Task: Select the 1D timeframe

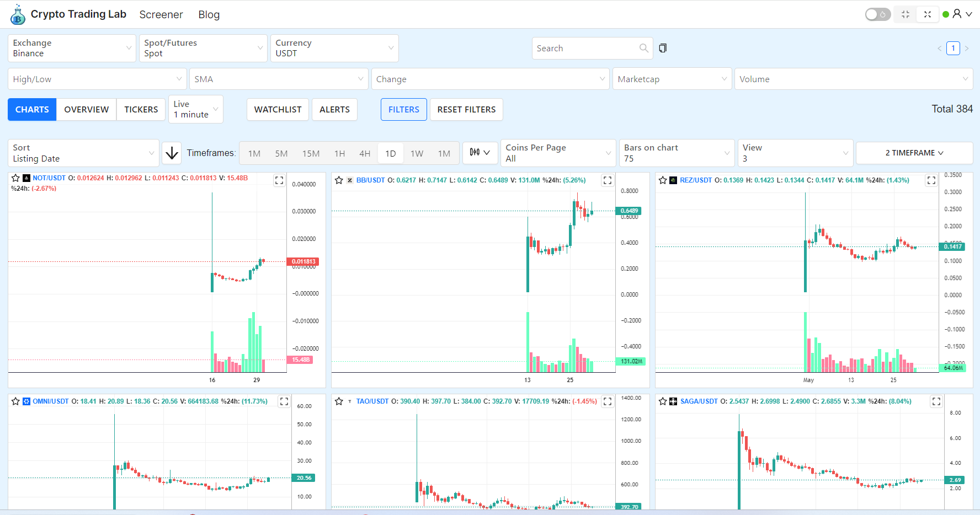Action: [391, 153]
